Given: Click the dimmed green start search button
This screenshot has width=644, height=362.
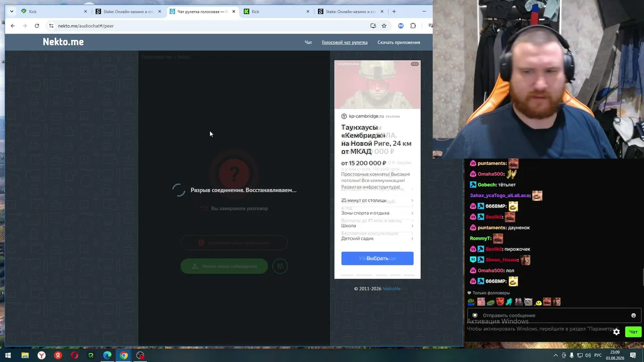Looking at the screenshot, I should click(224, 266).
